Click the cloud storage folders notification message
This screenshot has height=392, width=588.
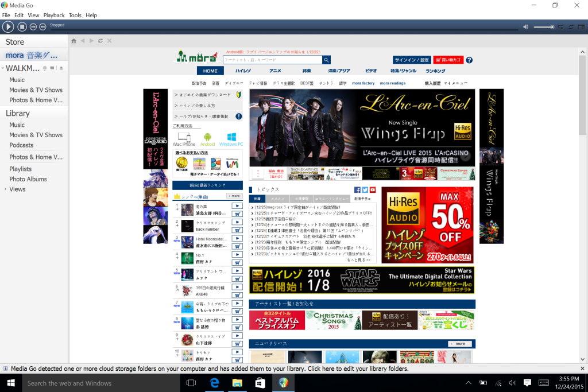210,369
